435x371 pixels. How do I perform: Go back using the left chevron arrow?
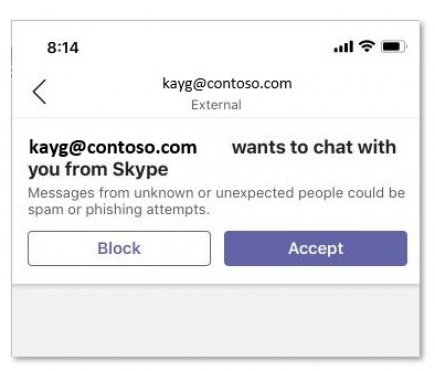(39, 92)
